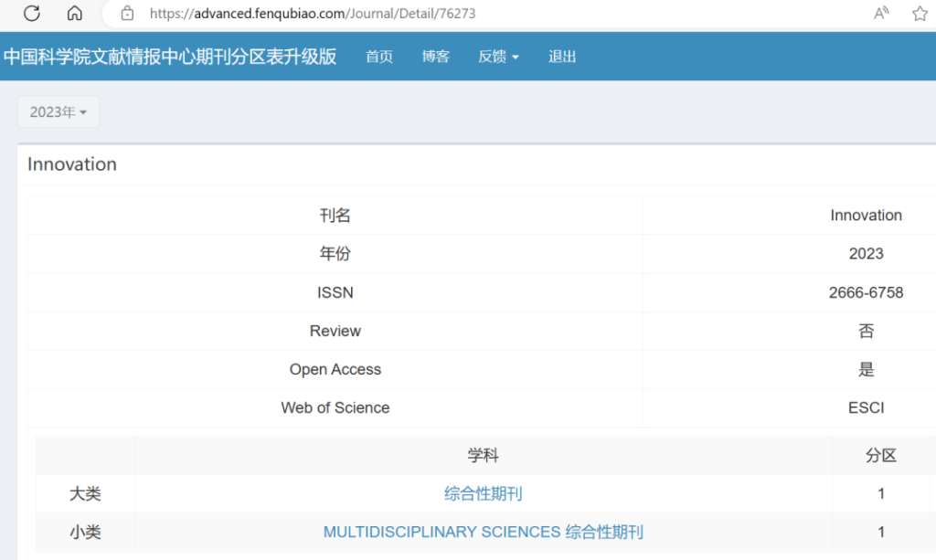Select the 年份 value 2023
This screenshot has width=936, height=560.
866,254
